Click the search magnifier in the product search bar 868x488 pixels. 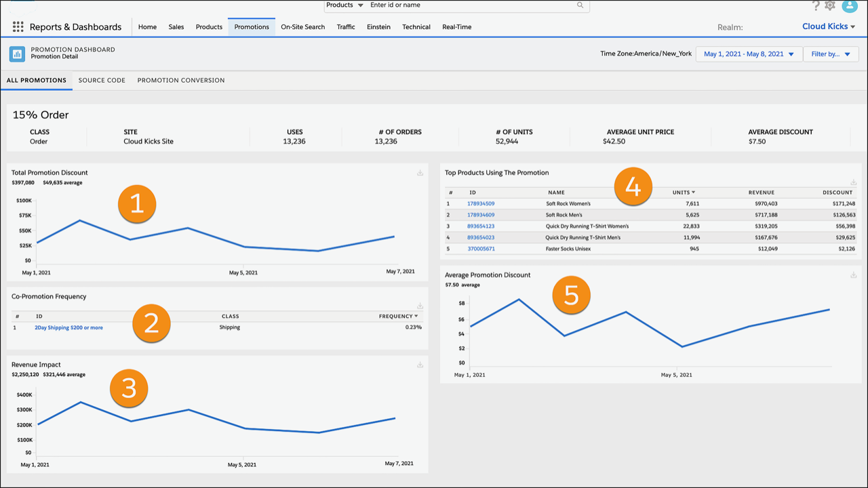coord(580,5)
